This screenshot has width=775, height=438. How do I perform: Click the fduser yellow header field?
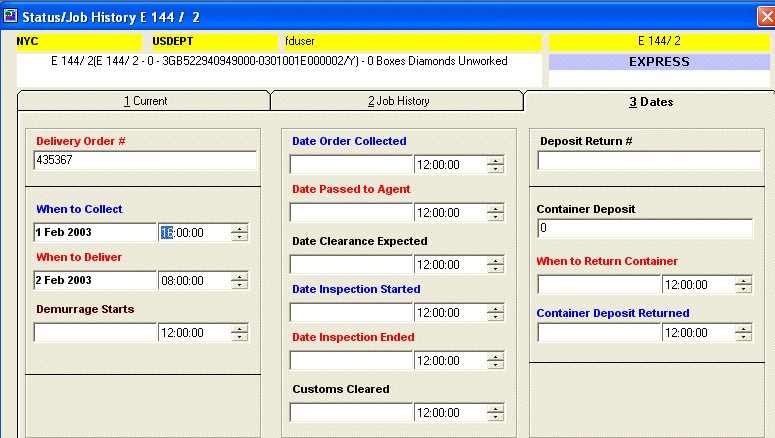tap(413, 42)
